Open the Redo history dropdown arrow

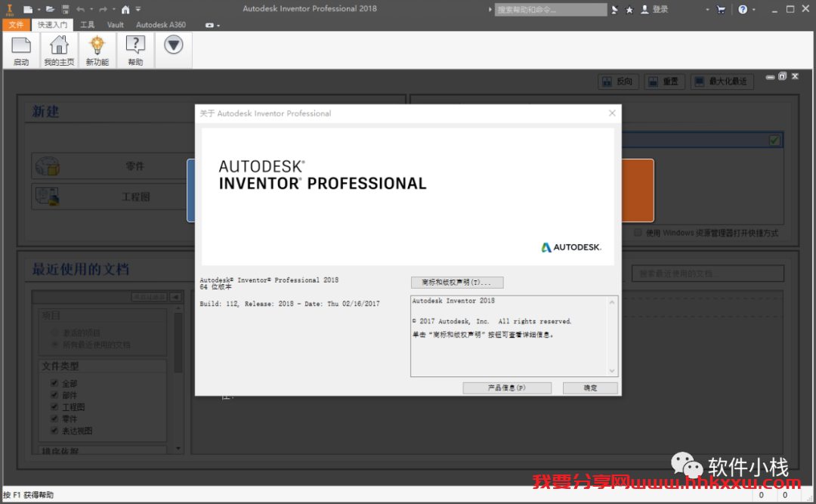point(114,9)
